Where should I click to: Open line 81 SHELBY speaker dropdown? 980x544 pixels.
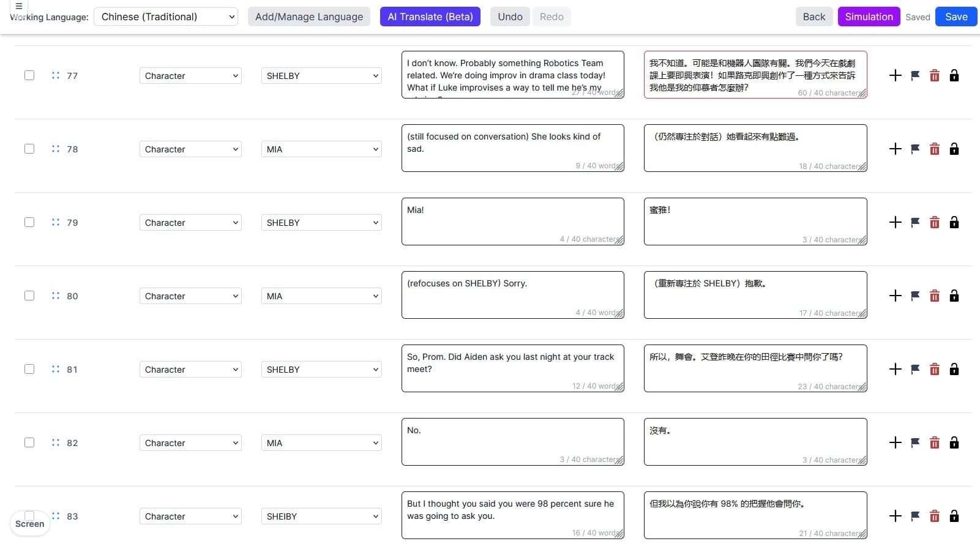pyautogui.click(x=321, y=370)
